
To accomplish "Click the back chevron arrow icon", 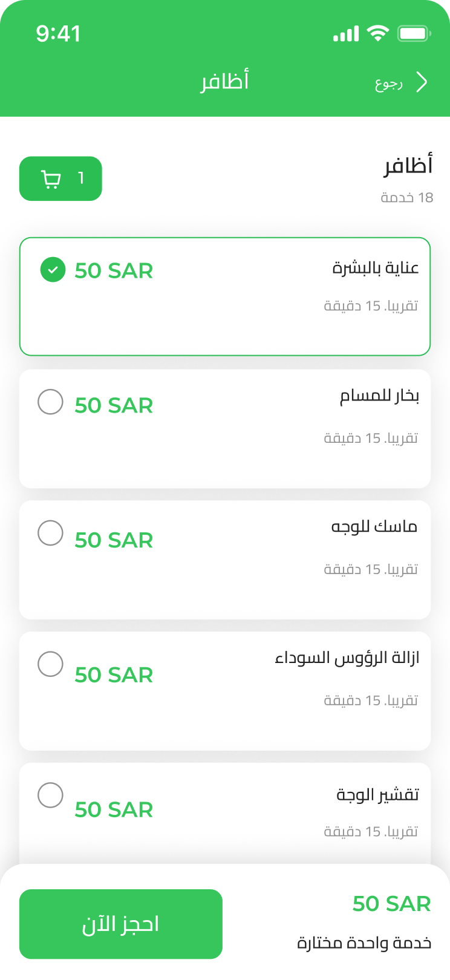I will tap(422, 82).
